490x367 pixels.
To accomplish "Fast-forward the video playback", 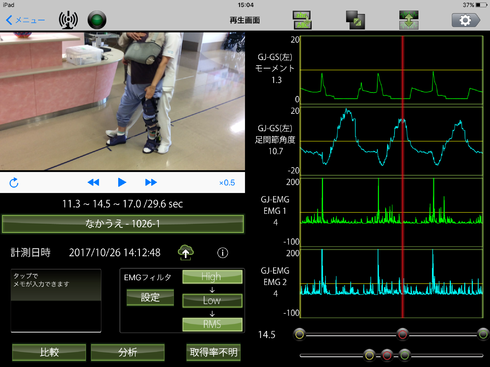I will tap(151, 182).
